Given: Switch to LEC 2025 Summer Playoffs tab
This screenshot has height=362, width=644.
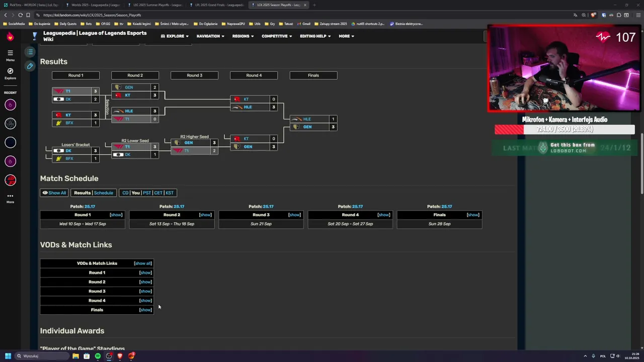Looking at the screenshot, I should (x=154, y=5).
